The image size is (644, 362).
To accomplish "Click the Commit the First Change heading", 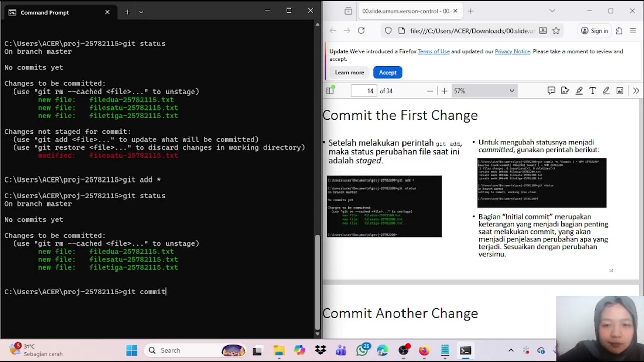I will point(400,115).
